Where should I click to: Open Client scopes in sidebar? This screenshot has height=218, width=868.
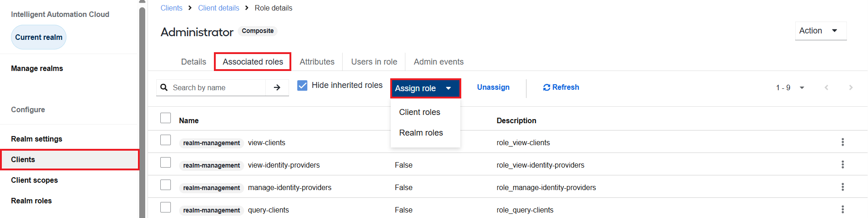click(34, 180)
